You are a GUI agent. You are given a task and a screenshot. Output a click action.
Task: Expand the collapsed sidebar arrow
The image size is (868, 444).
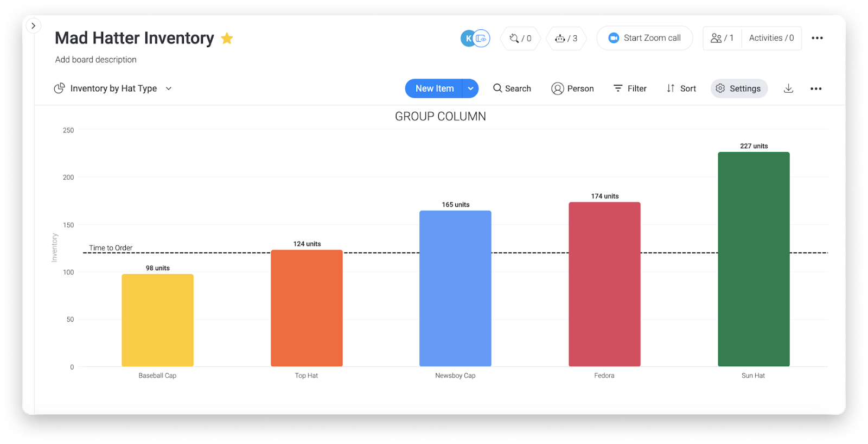pos(34,26)
